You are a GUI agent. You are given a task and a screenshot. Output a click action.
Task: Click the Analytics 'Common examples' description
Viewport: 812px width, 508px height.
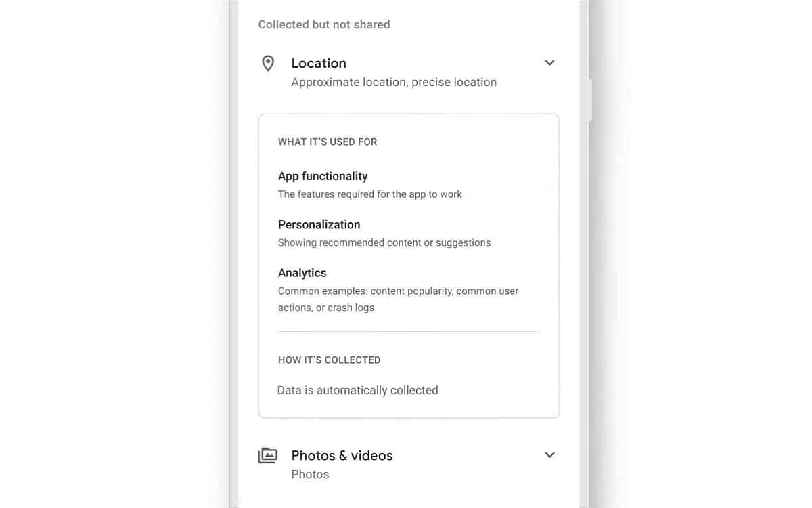coord(398,299)
